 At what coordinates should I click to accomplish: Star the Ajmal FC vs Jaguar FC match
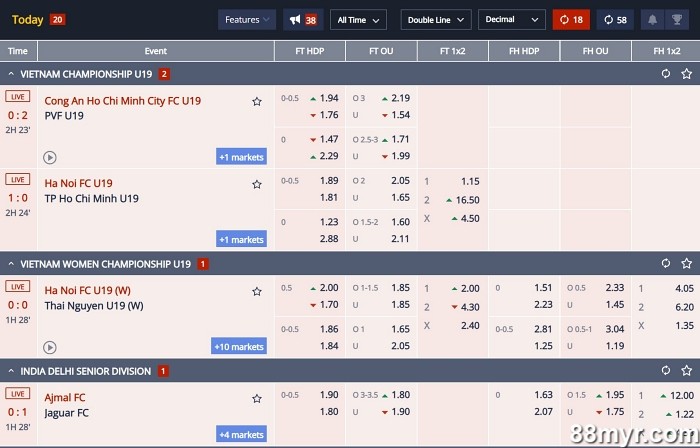257,398
